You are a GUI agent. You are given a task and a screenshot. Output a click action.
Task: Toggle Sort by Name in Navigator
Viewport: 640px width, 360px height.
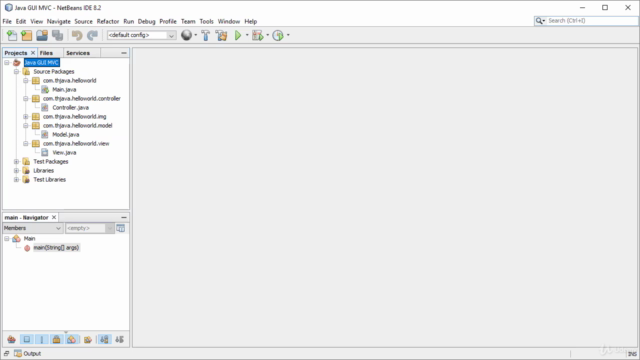pos(104,340)
